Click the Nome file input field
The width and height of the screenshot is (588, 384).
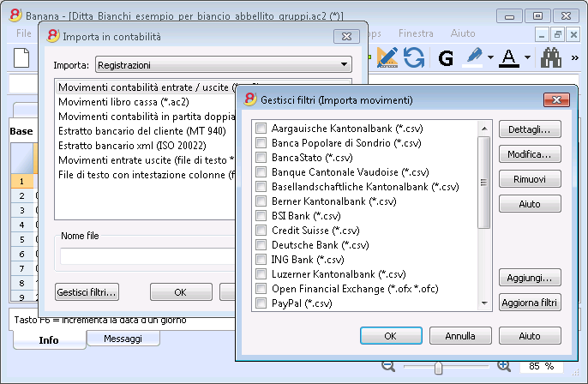[147, 256]
